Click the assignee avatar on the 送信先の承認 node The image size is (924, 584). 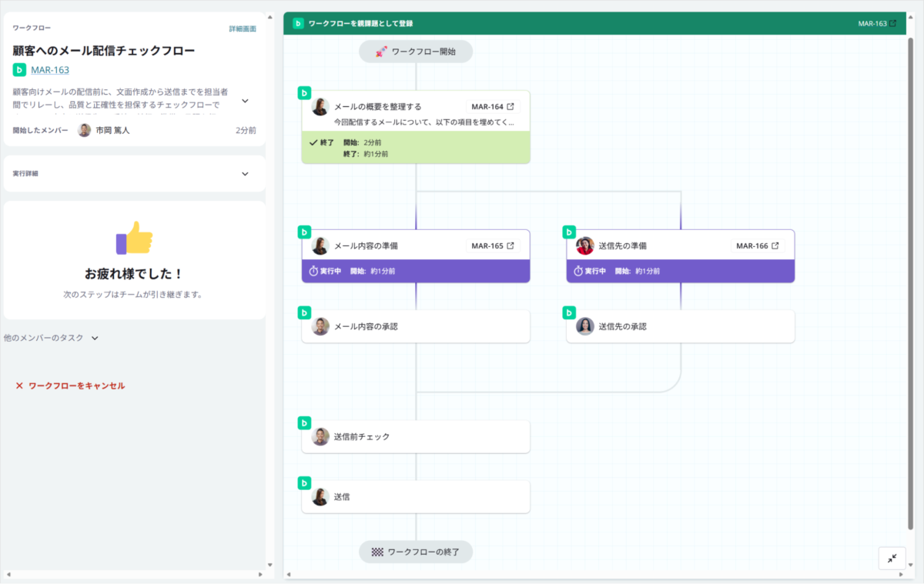click(585, 326)
